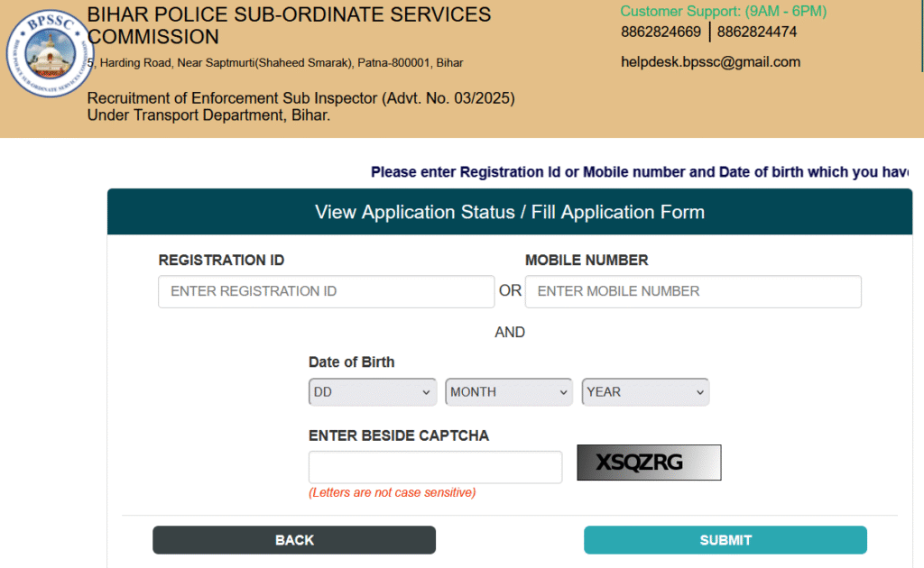Click the BPSSC commission logo

coord(51,53)
